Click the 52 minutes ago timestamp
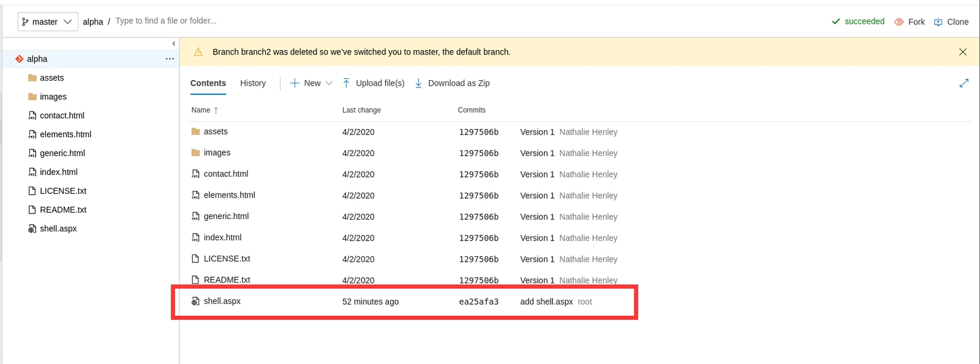Viewport: 980px width, 364px height. 371,302
